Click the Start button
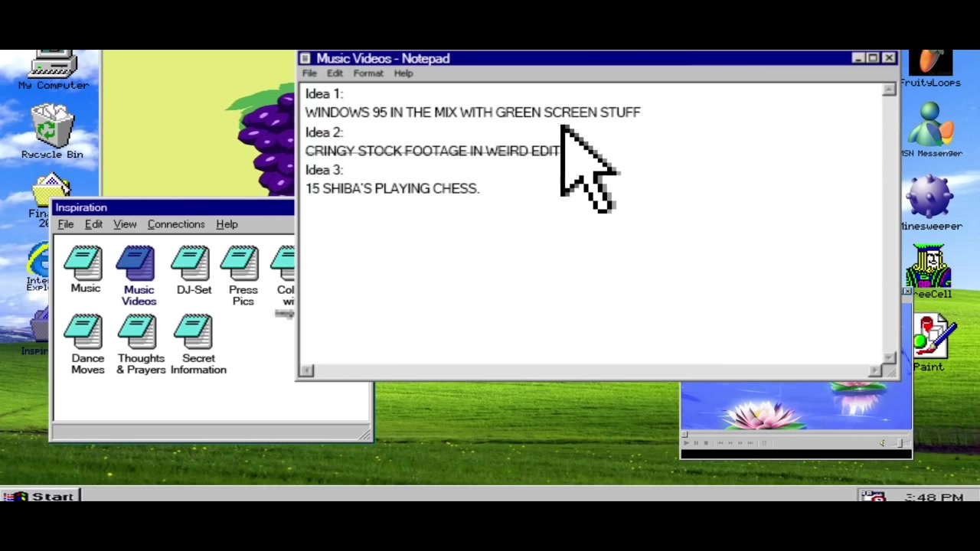 (40, 497)
